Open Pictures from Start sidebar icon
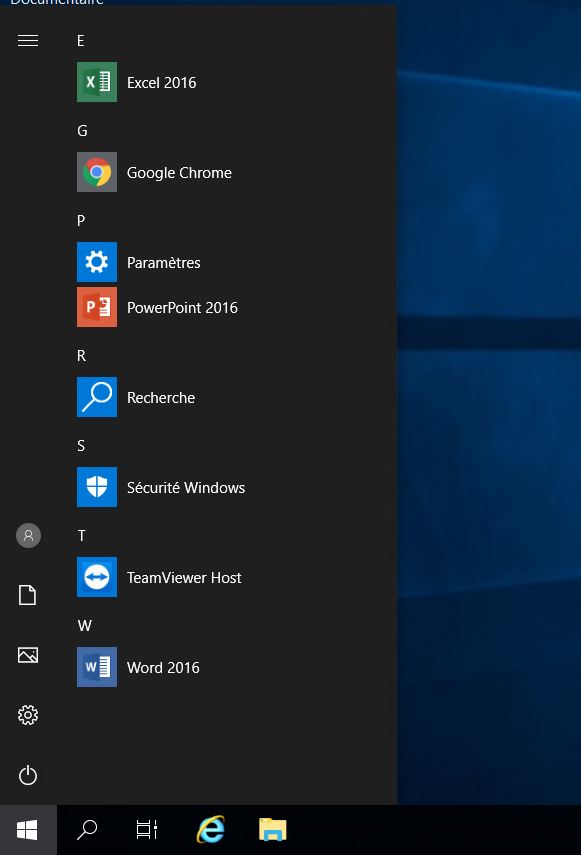The image size is (581, 855). click(x=28, y=655)
